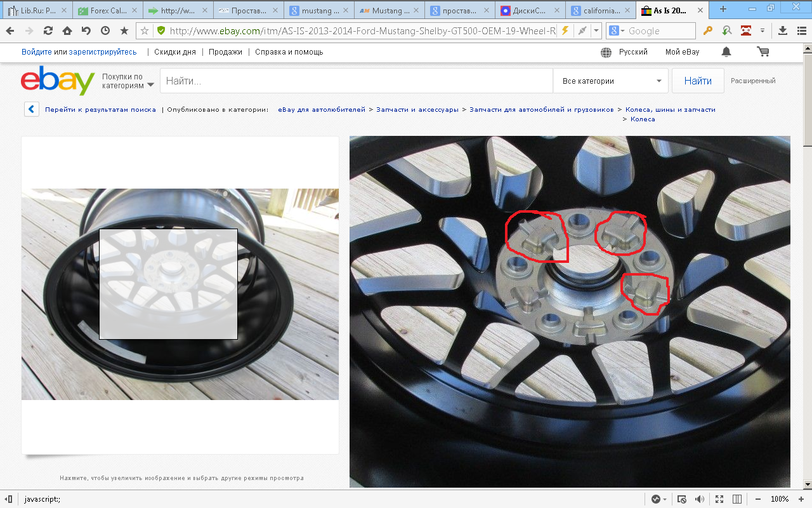Open eBay notifications bell
This screenshot has width=812, height=508.
point(726,52)
